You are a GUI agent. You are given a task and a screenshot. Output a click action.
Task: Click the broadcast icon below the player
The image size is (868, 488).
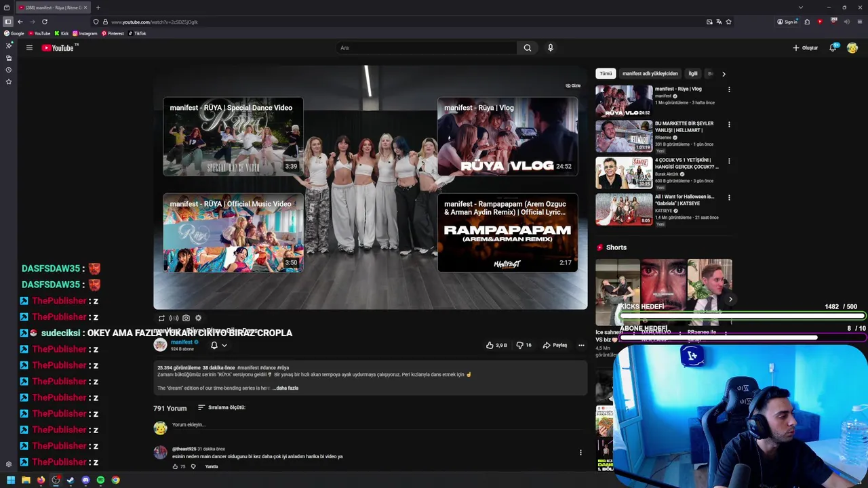(x=174, y=318)
